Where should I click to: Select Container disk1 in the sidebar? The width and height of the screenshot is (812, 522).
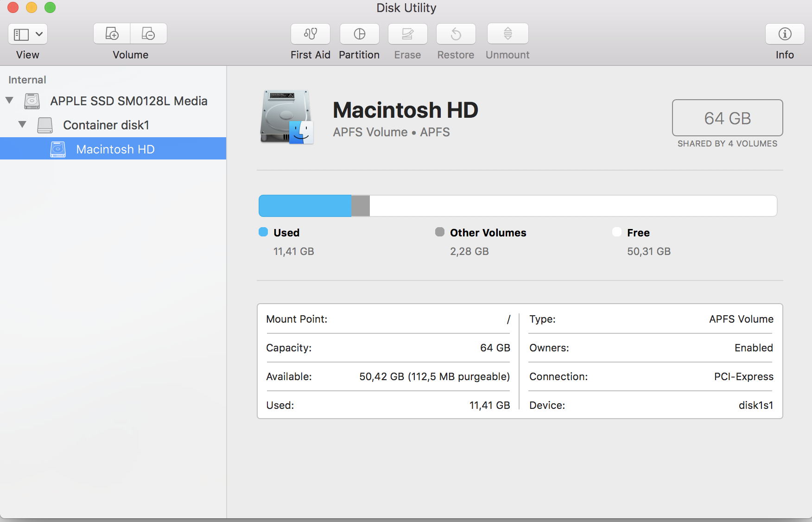pyautogui.click(x=106, y=125)
